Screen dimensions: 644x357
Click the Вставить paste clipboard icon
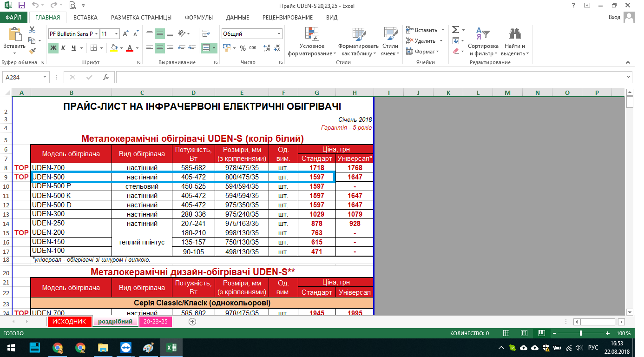(x=14, y=34)
